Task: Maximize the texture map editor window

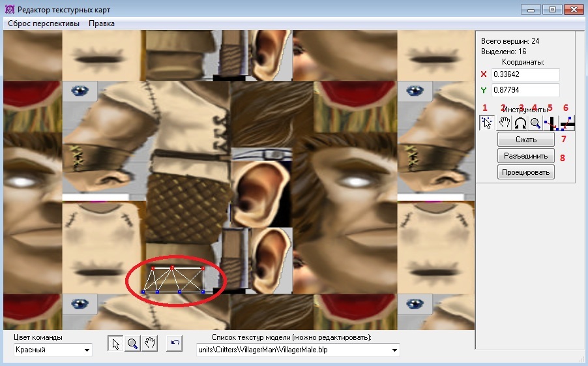Action: coord(552,9)
